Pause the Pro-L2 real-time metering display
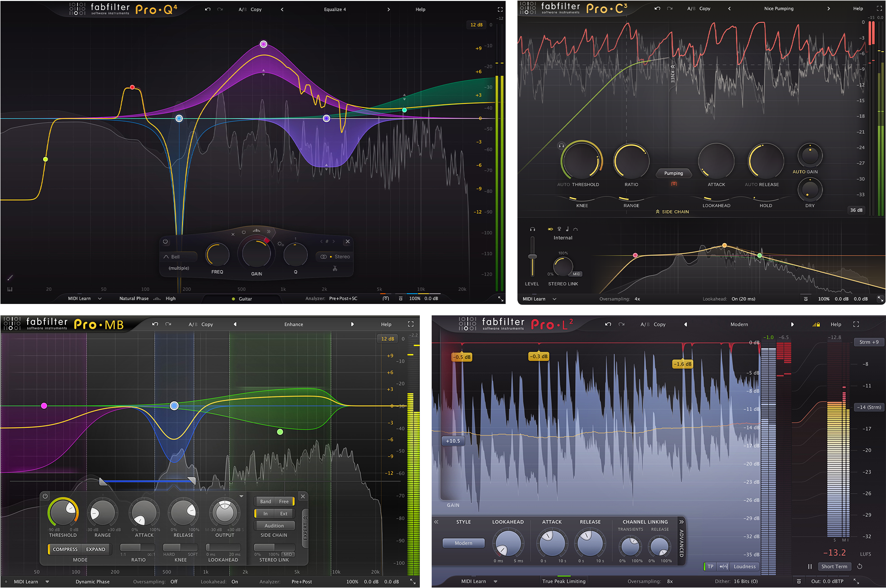The image size is (886, 588). (x=810, y=567)
